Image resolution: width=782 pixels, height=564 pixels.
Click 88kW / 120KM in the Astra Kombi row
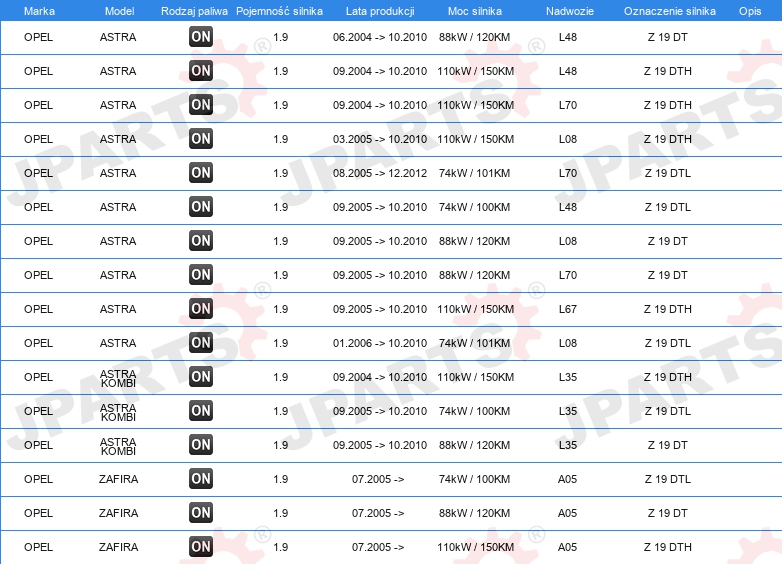click(474, 445)
